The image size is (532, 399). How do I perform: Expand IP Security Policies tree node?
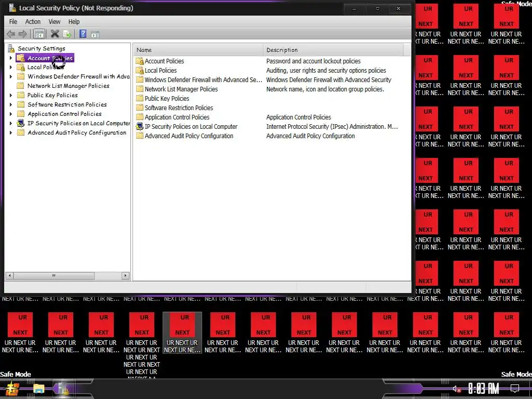coord(11,123)
